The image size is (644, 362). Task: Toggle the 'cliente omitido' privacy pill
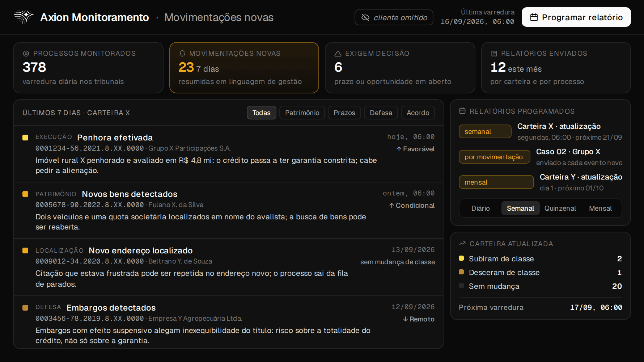point(394,17)
